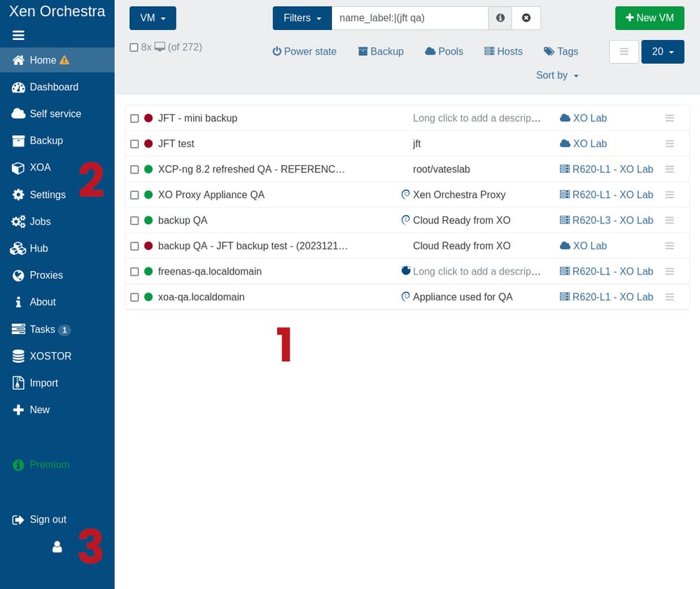Click the filter info icon
The image size is (700, 589).
pos(500,18)
